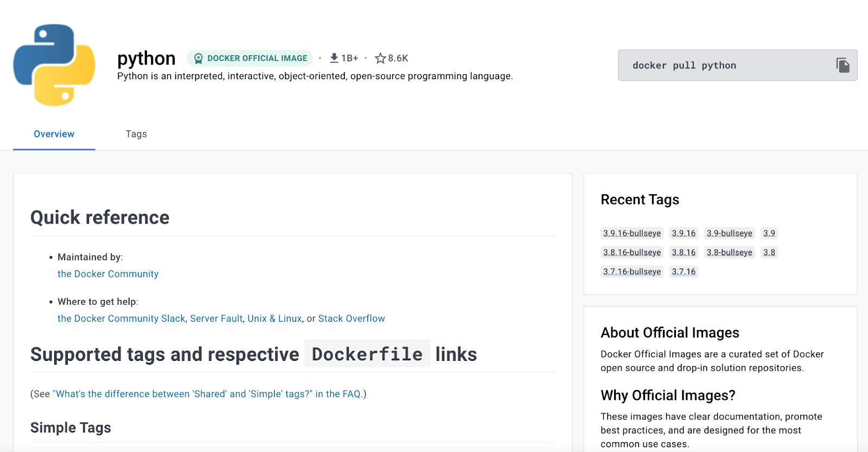Select the 3.8 tag
The width and height of the screenshot is (868, 452).
click(x=769, y=252)
